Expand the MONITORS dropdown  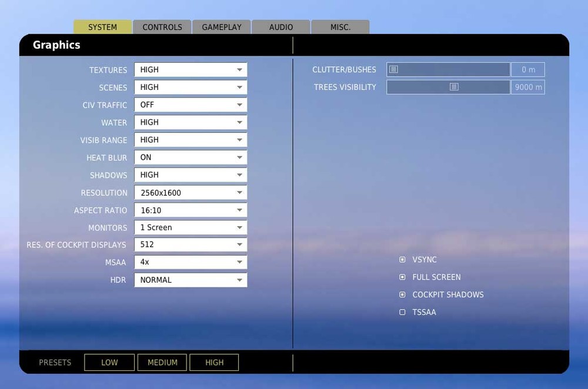[x=191, y=227]
